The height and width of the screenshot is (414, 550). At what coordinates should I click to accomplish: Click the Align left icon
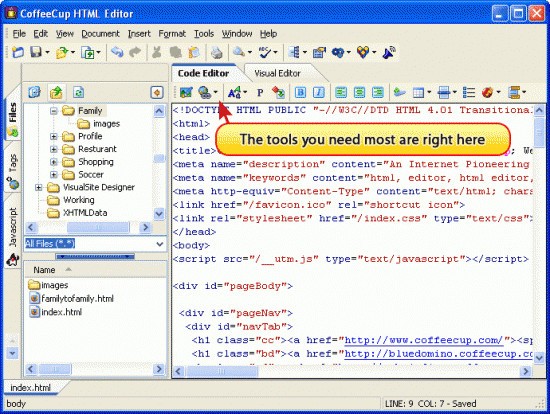tap(341, 92)
